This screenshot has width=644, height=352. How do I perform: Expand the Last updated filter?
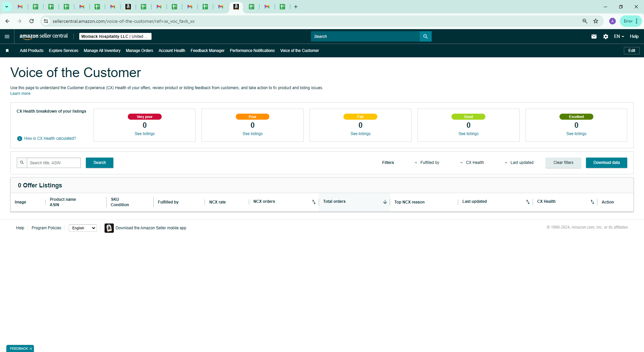[519, 163]
